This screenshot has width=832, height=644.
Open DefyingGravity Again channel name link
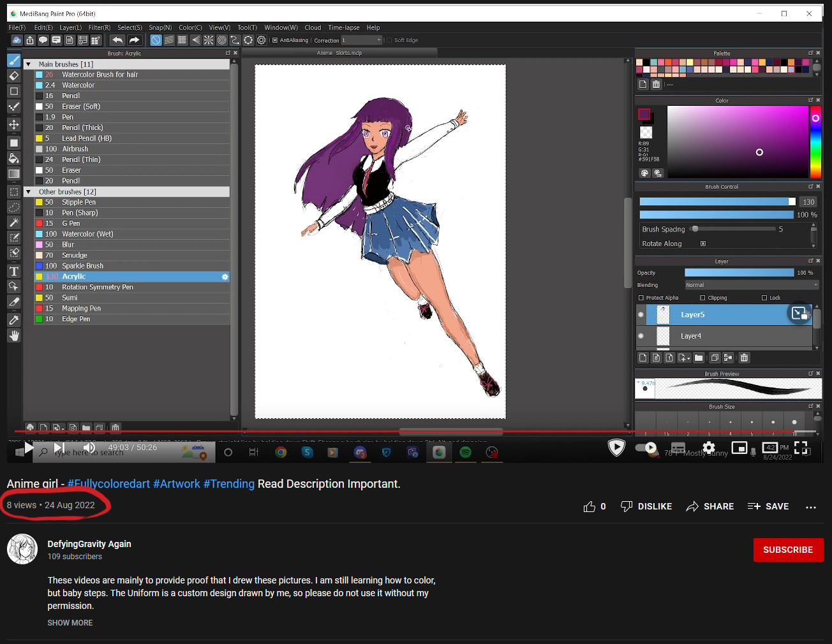(x=89, y=544)
